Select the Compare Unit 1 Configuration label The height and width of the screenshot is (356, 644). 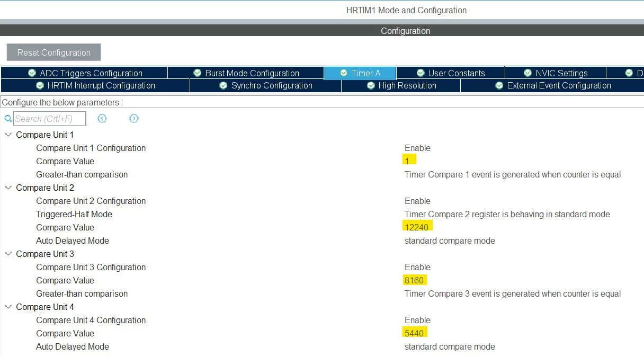tap(91, 148)
